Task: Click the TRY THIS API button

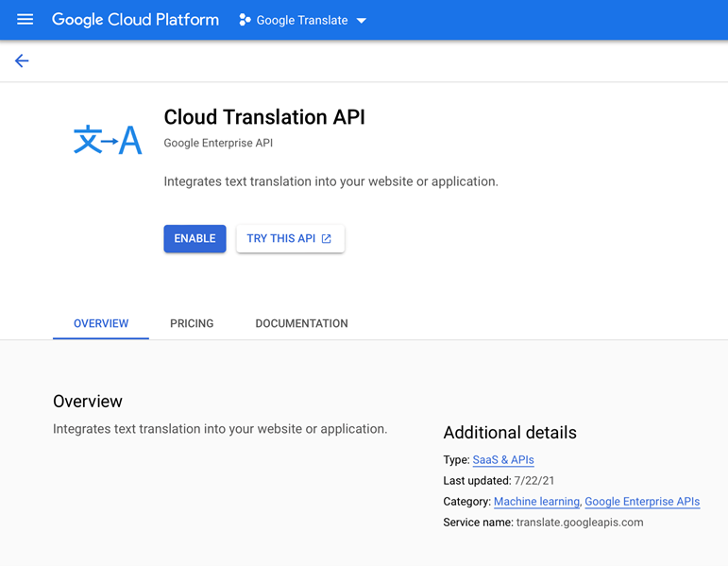Action: pos(290,239)
